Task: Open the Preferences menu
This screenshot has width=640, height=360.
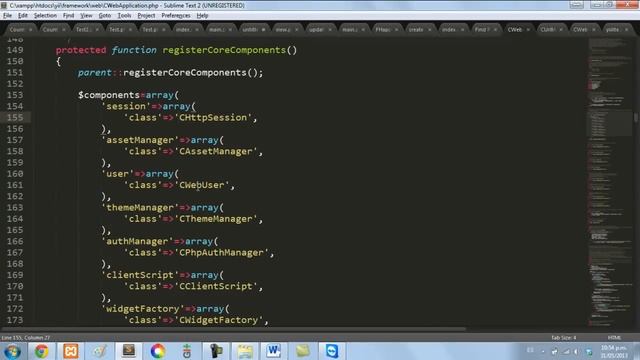Action: [x=176, y=16]
